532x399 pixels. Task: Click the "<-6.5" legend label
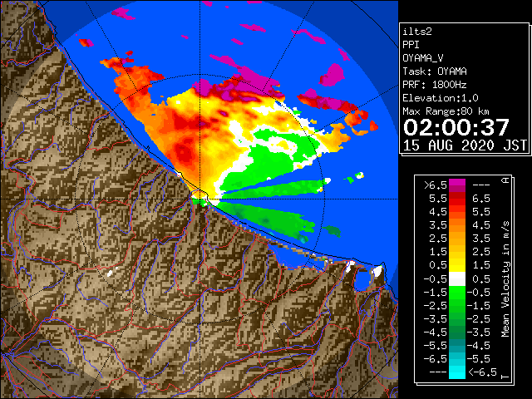point(482,372)
